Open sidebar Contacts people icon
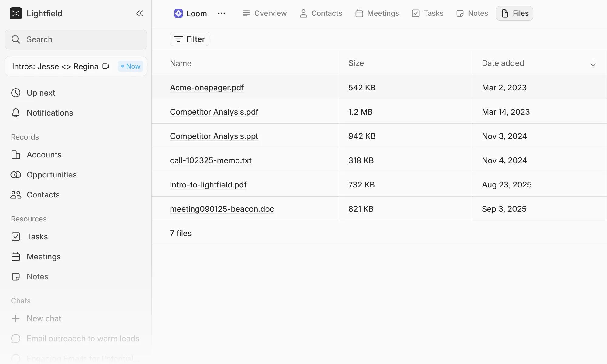Image resolution: width=607 pixels, height=364 pixels. click(x=16, y=195)
